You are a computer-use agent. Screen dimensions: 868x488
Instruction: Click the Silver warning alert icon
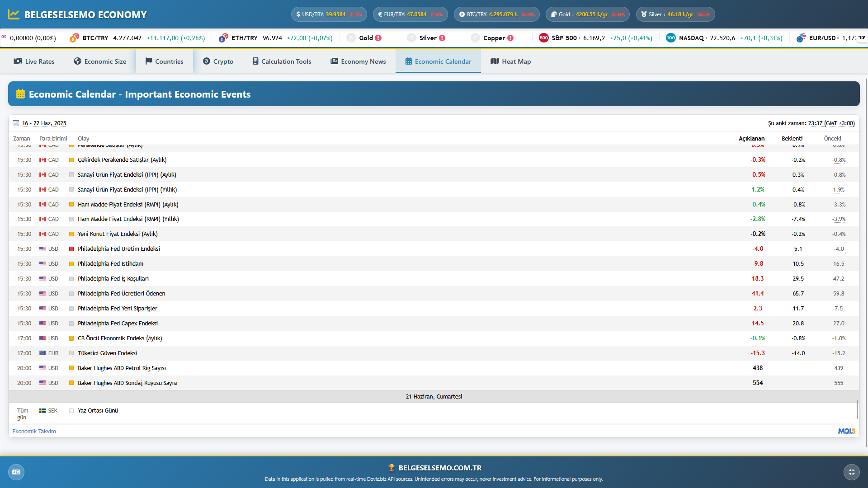(x=442, y=38)
